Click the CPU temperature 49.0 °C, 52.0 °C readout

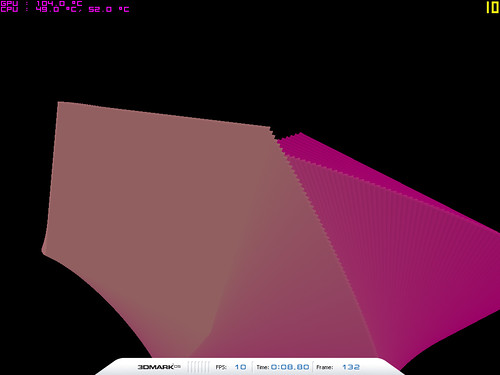tap(65, 10)
